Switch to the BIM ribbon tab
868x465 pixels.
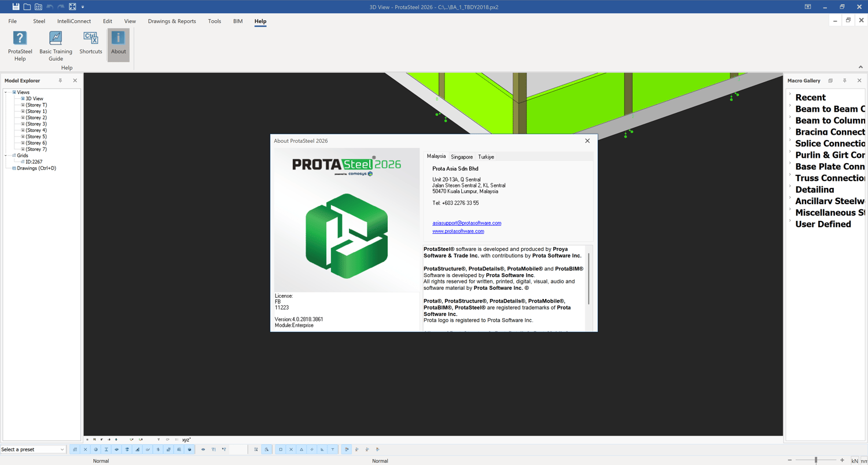click(238, 21)
